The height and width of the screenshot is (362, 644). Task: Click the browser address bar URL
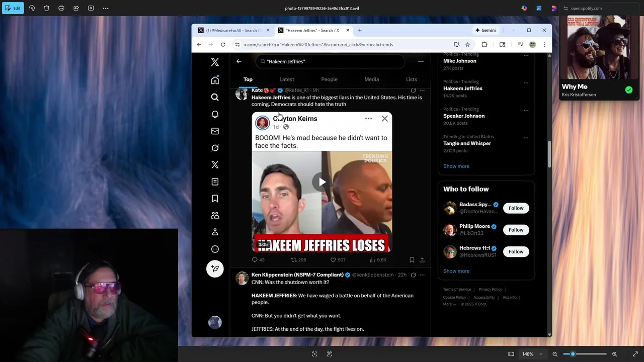tap(318, 45)
